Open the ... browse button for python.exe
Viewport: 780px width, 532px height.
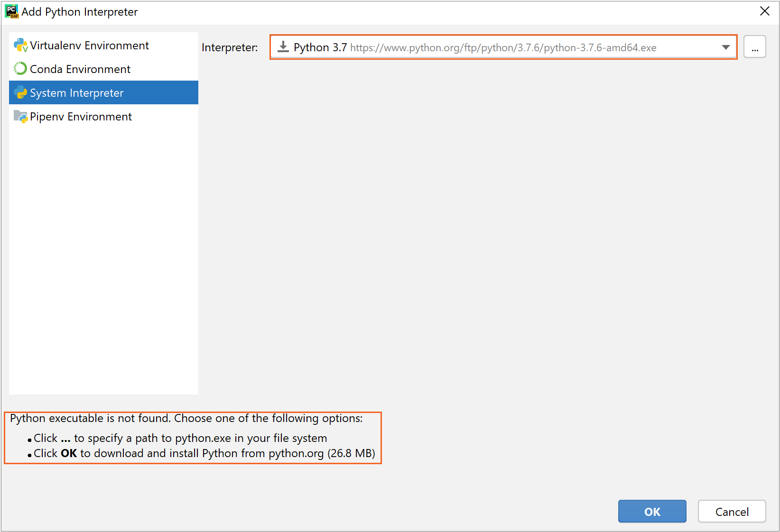point(754,46)
